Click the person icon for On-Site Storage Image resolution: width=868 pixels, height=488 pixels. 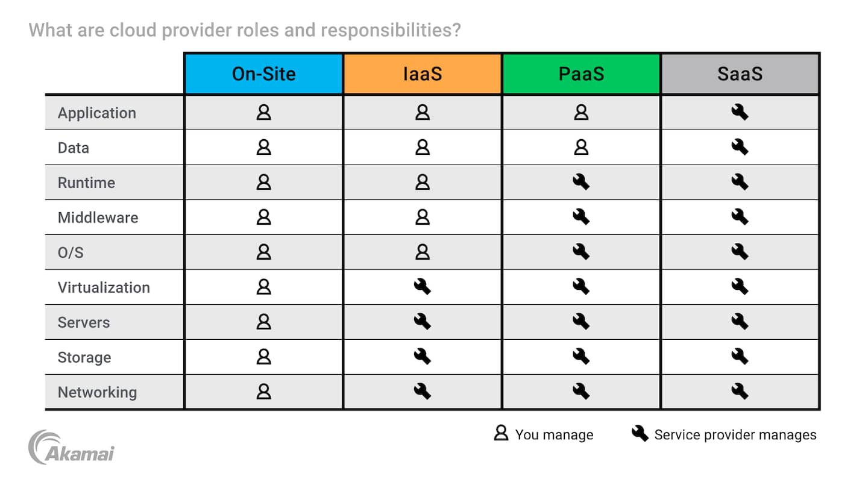coord(263,357)
